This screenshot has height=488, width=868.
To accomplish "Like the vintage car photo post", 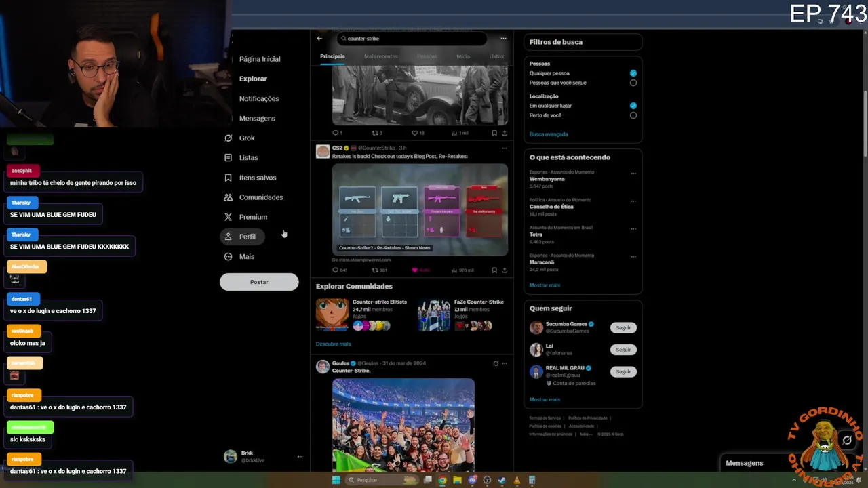I will 418,133.
